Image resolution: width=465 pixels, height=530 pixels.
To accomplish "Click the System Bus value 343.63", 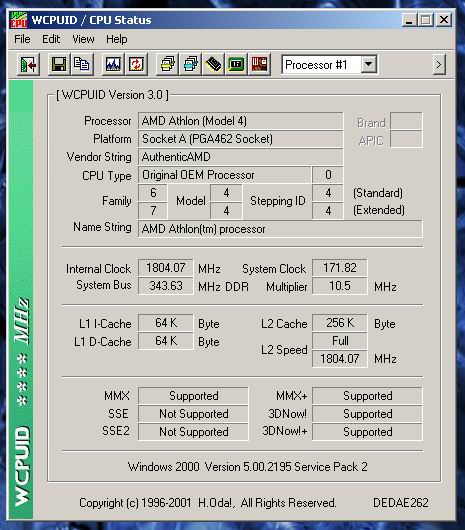I will pyautogui.click(x=166, y=286).
